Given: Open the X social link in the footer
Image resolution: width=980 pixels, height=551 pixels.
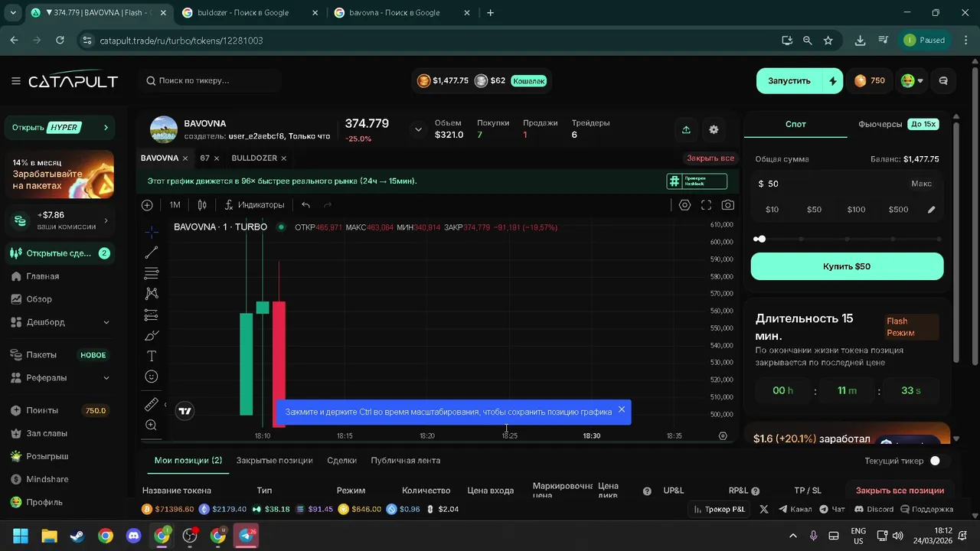Looking at the screenshot, I should pos(763,509).
